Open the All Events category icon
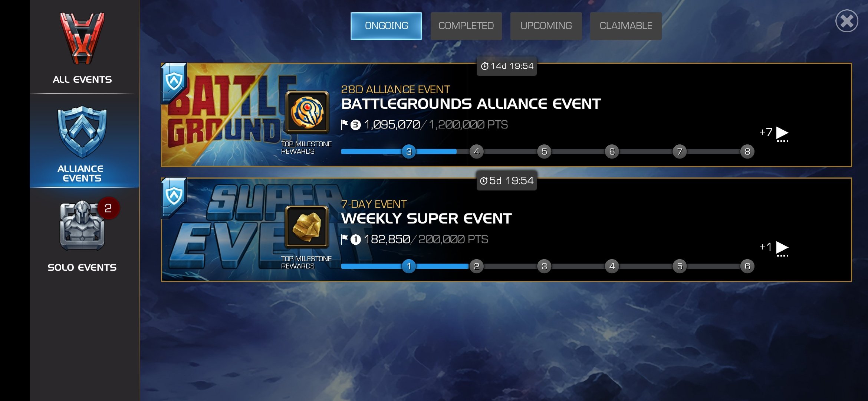 pyautogui.click(x=82, y=38)
